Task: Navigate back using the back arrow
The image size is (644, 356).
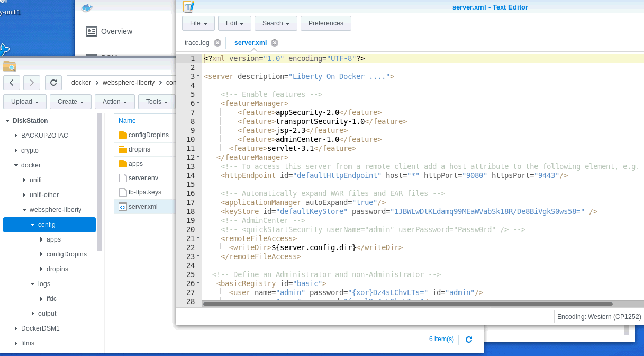Action: (11, 82)
